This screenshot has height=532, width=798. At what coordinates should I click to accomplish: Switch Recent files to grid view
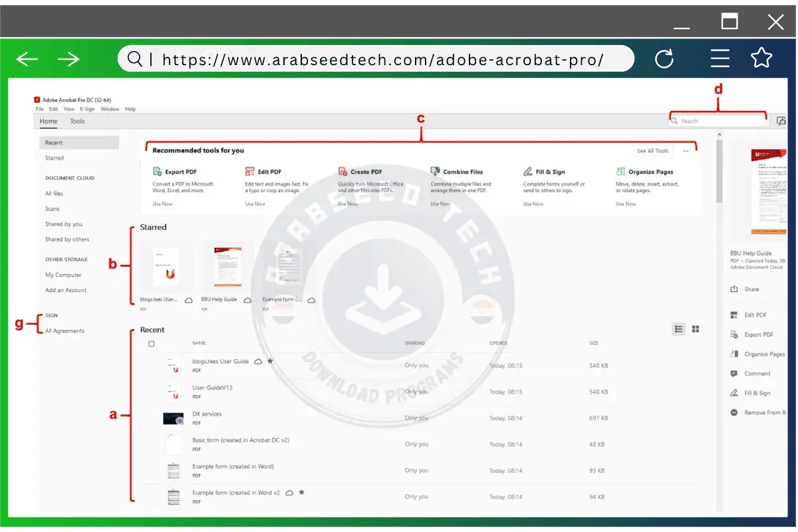(x=695, y=329)
